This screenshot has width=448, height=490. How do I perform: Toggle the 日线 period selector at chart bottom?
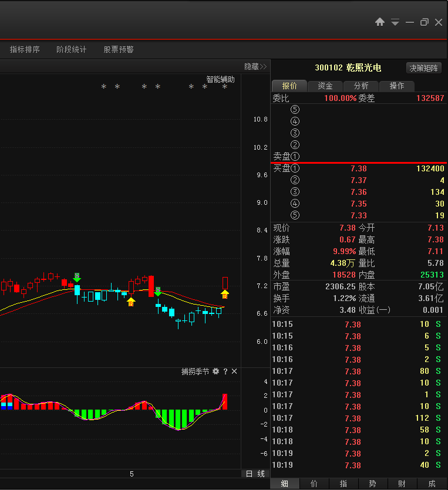(255, 474)
